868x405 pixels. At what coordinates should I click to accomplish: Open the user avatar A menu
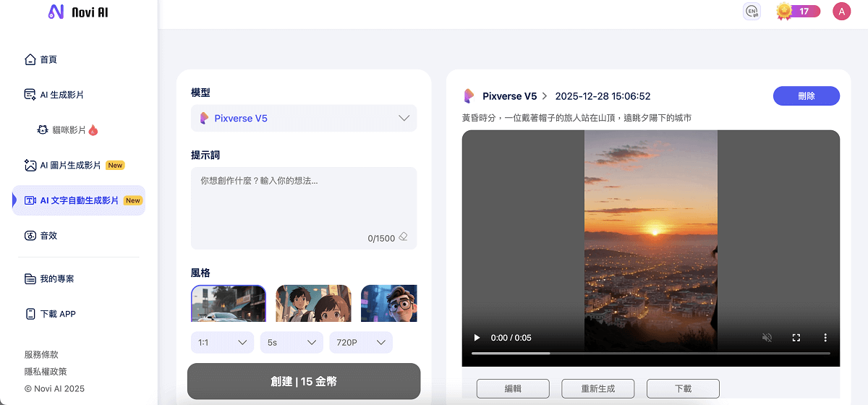pyautogui.click(x=841, y=12)
